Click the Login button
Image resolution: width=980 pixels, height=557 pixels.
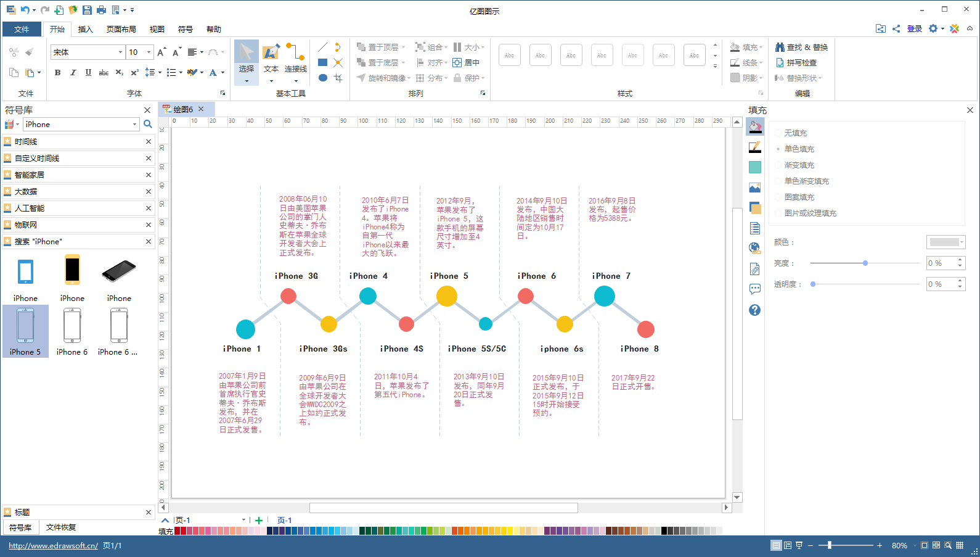(x=914, y=29)
